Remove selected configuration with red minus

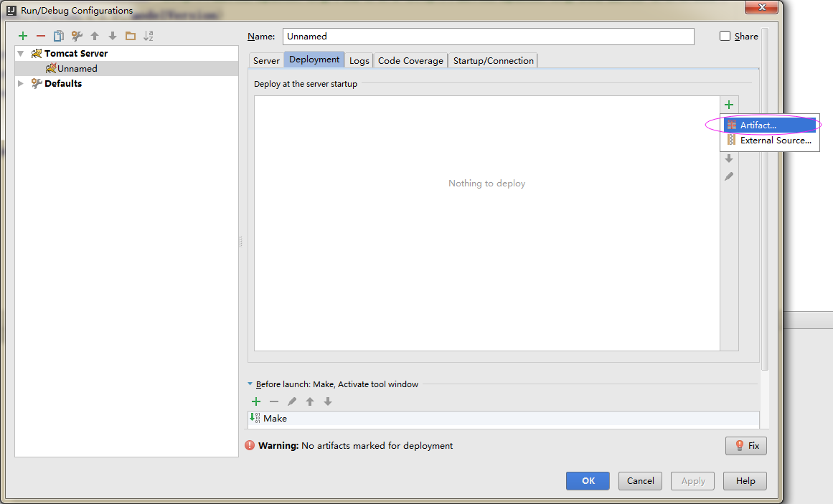(x=41, y=36)
